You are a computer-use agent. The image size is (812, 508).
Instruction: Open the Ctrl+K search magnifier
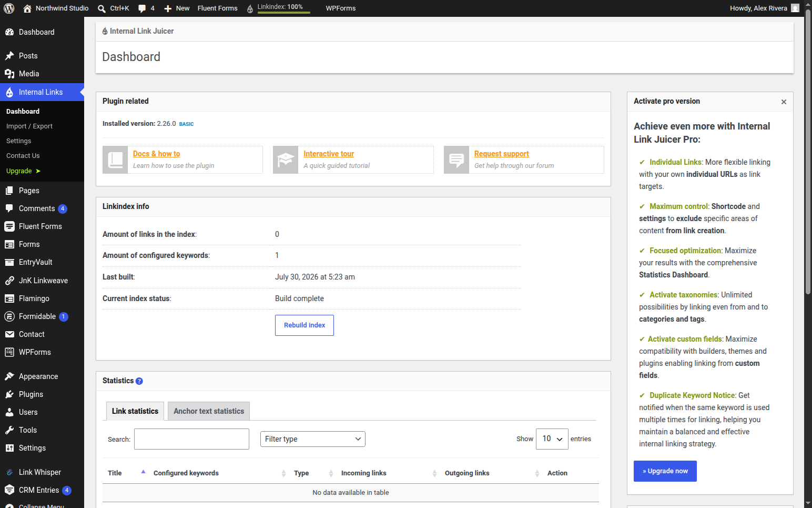(x=101, y=8)
